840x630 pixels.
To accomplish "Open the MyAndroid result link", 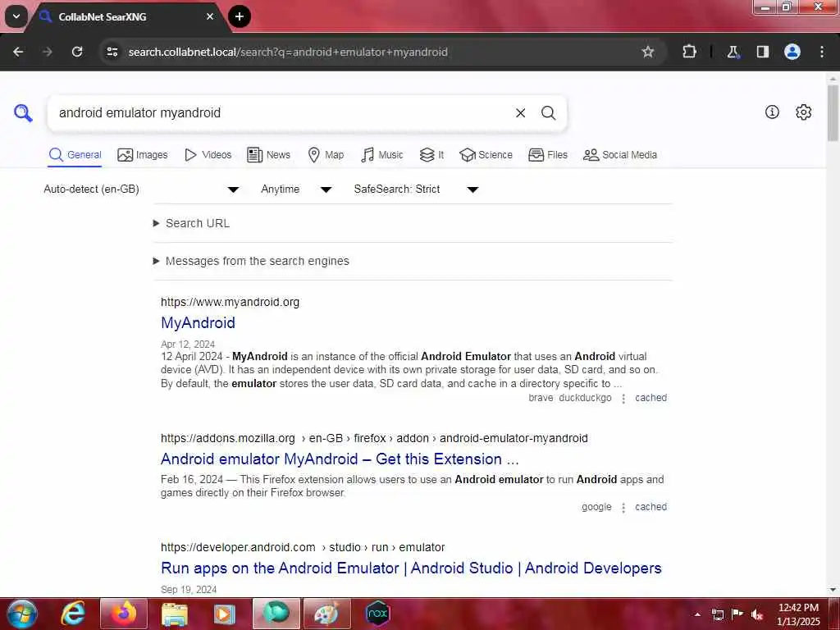I will click(x=198, y=322).
